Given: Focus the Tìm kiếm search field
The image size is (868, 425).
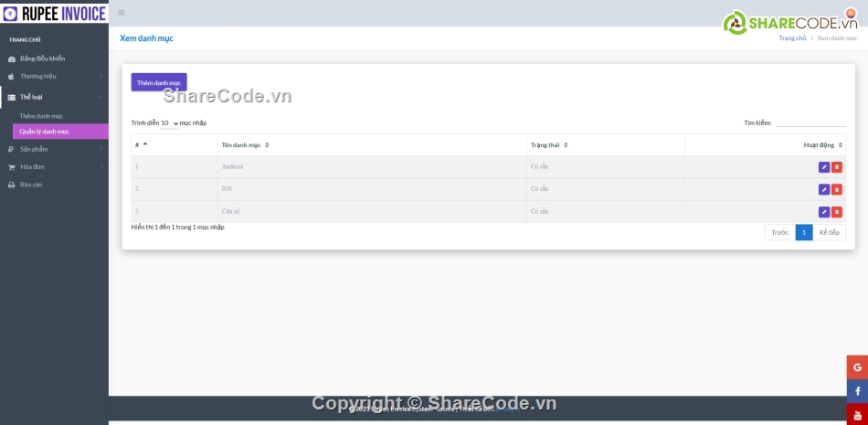Looking at the screenshot, I should click(x=810, y=122).
